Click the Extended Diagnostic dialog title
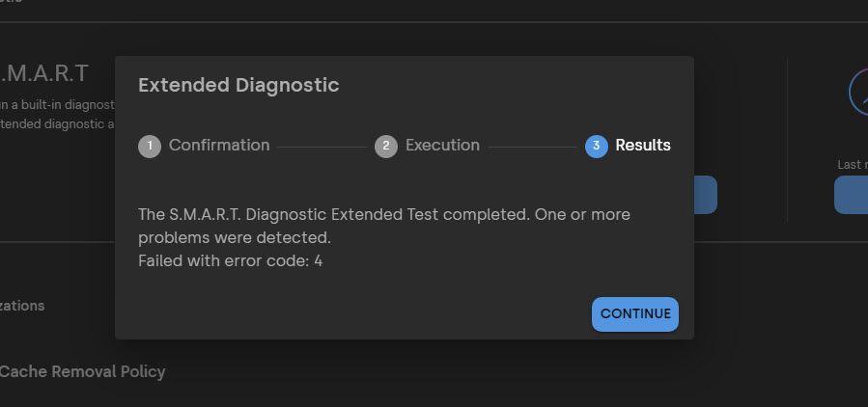The width and height of the screenshot is (868, 407). (238, 85)
